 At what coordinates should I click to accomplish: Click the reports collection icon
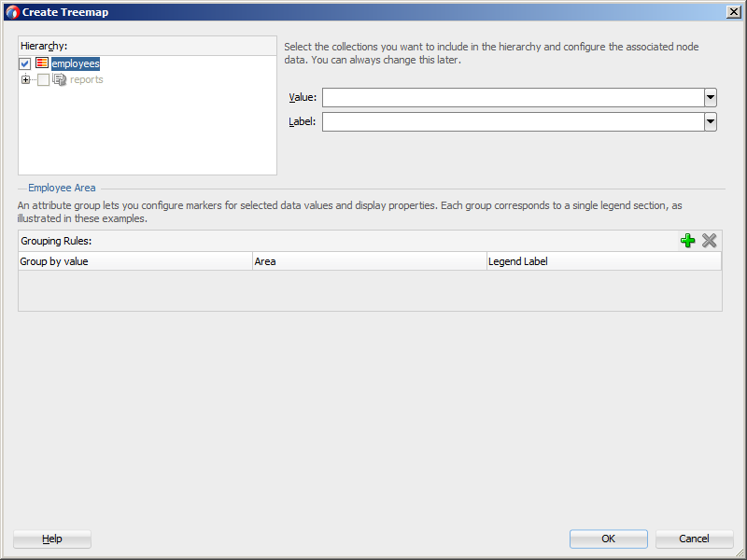click(x=60, y=79)
